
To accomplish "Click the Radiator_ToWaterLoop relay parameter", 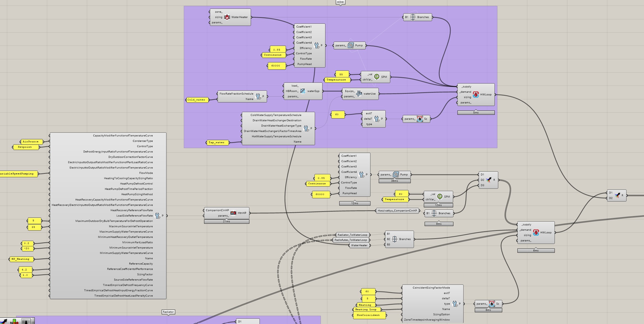I will tap(352, 235).
